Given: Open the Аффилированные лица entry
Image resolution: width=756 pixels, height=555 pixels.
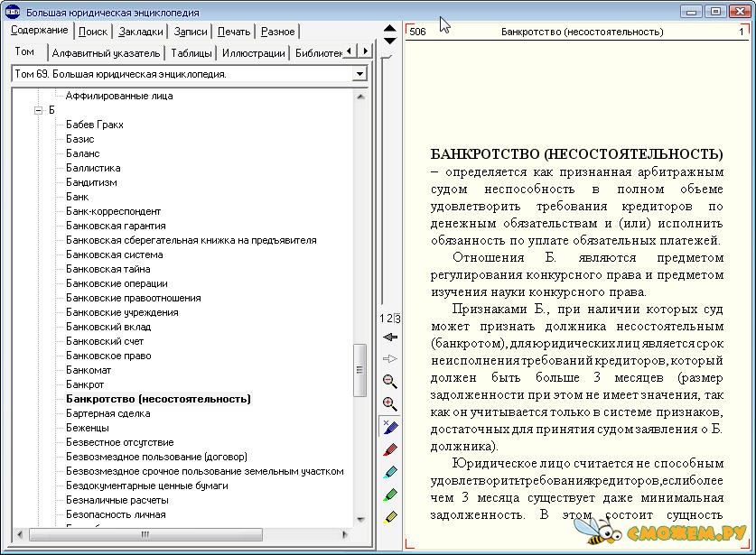Looking at the screenshot, I should tap(119, 96).
